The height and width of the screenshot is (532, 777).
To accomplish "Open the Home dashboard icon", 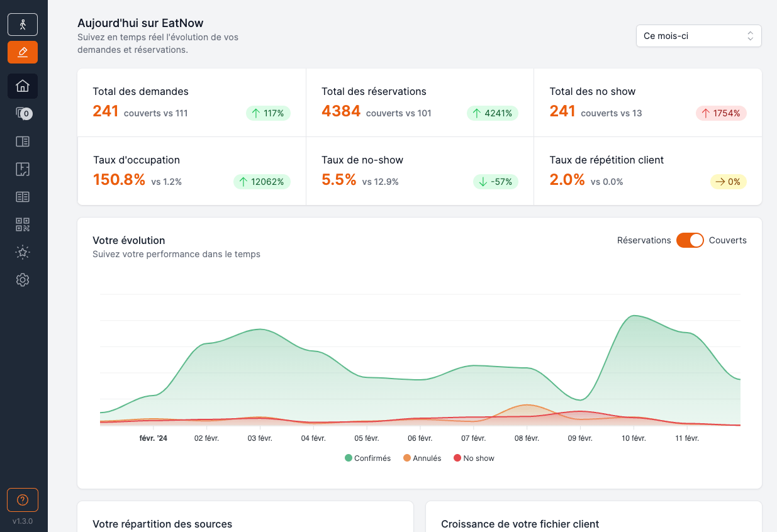I will click(x=23, y=86).
